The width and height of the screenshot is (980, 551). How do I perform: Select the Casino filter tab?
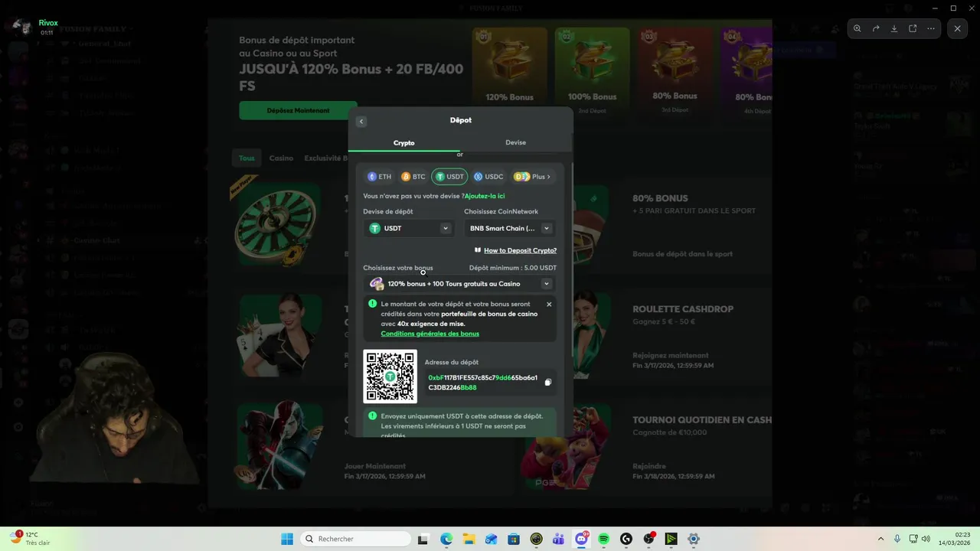coord(281,158)
